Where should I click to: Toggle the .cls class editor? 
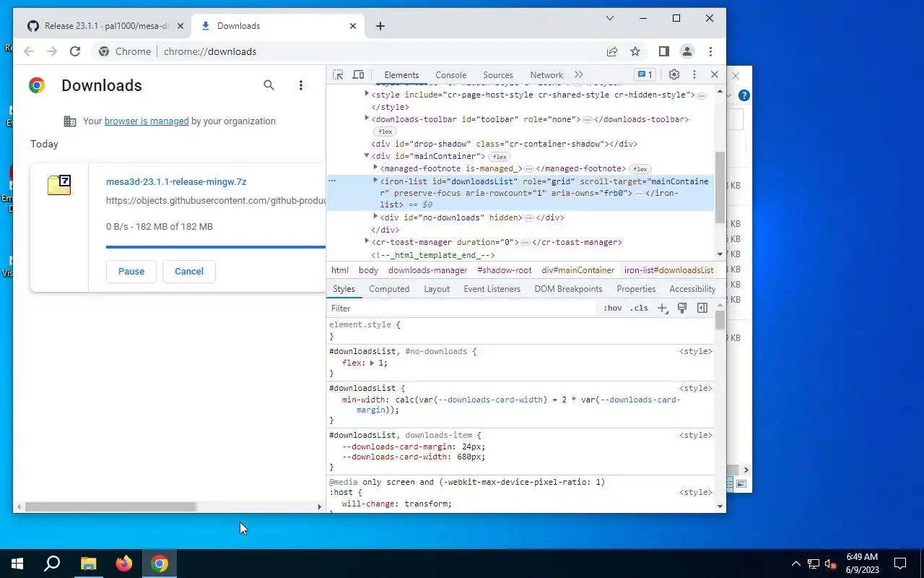pos(639,309)
